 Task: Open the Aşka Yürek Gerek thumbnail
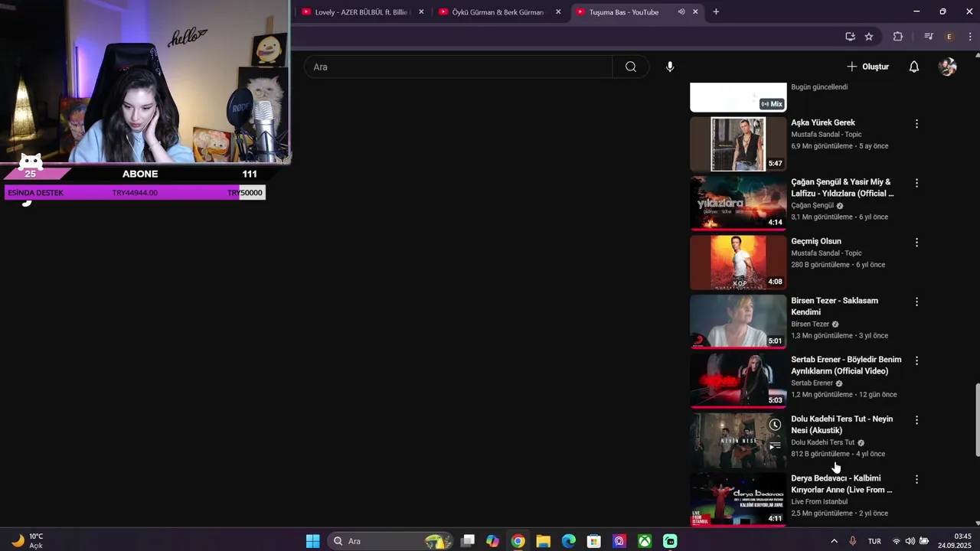coord(738,144)
